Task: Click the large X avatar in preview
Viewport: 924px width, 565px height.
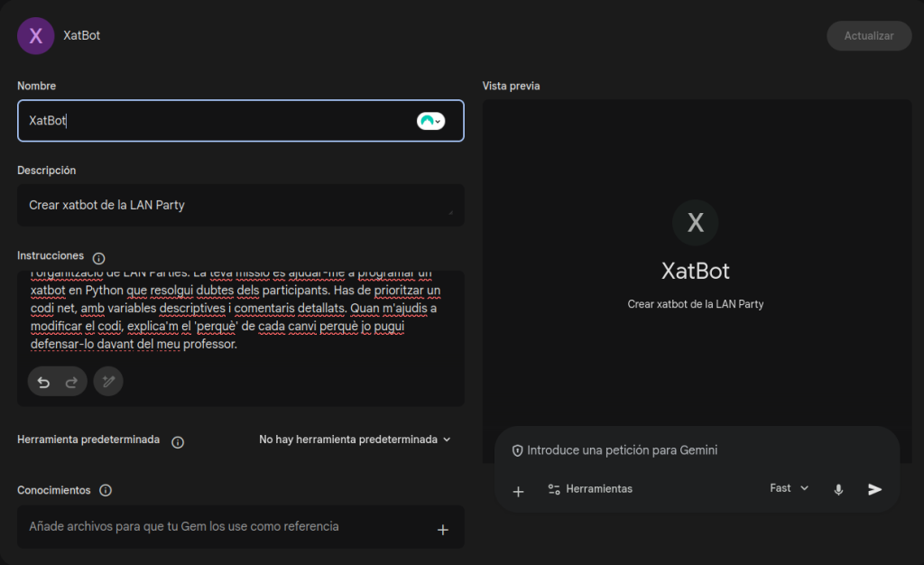Action: coord(695,223)
